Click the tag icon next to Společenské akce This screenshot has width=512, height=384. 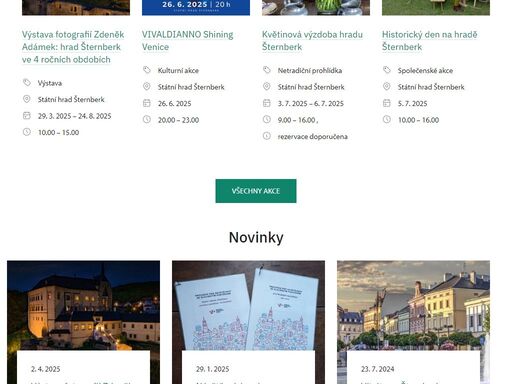click(387, 70)
